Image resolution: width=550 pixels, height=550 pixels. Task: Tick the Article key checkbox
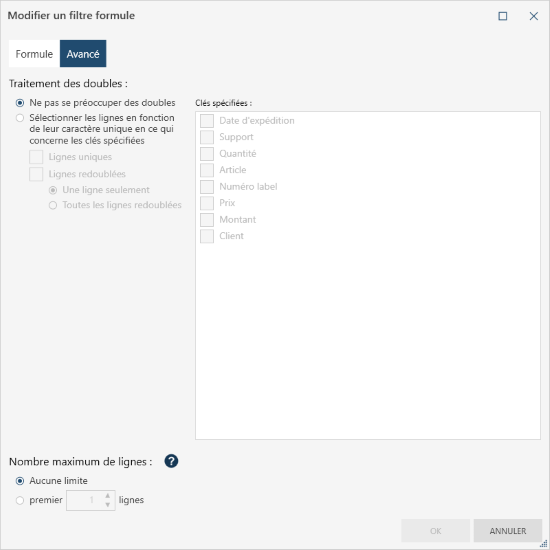(207, 170)
